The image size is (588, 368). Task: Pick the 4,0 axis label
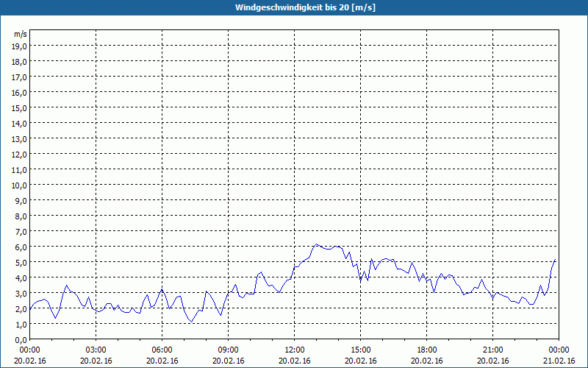[21, 278]
